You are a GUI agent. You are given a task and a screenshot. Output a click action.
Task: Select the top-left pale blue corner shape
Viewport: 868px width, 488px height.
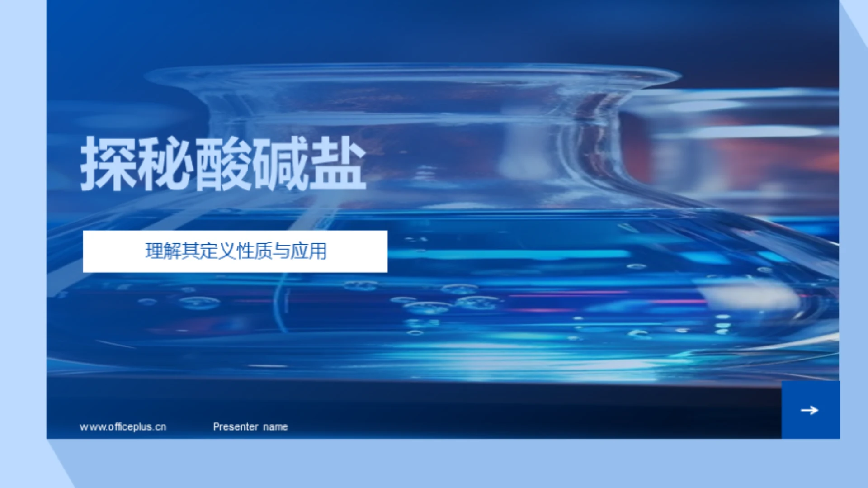[23, 23]
